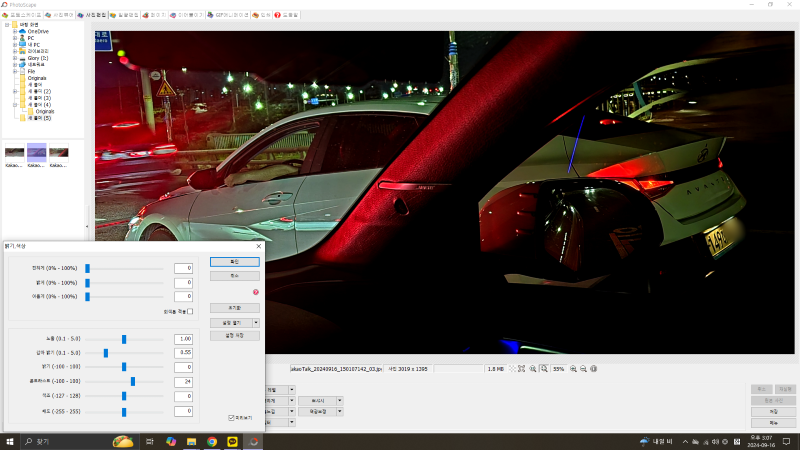Screen dimensions: 800x450
Task: Click the fit-to-screen icon in status bar
Action: coord(521,369)
